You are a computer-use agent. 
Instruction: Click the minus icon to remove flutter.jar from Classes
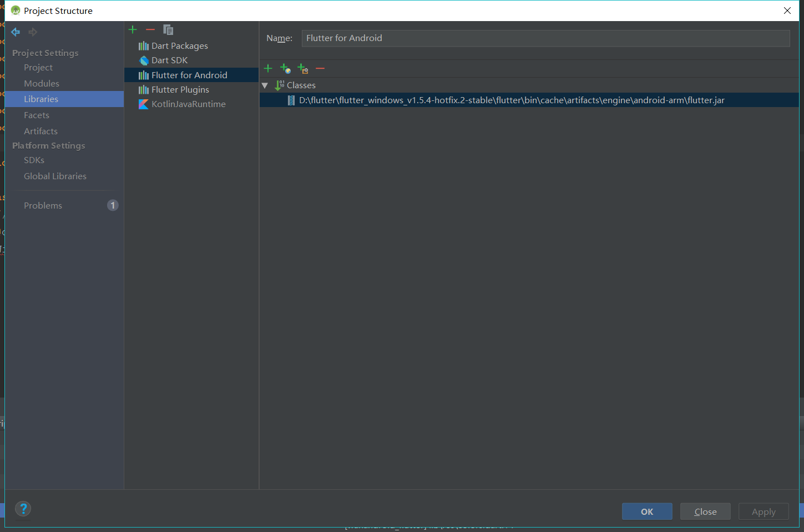320,68
